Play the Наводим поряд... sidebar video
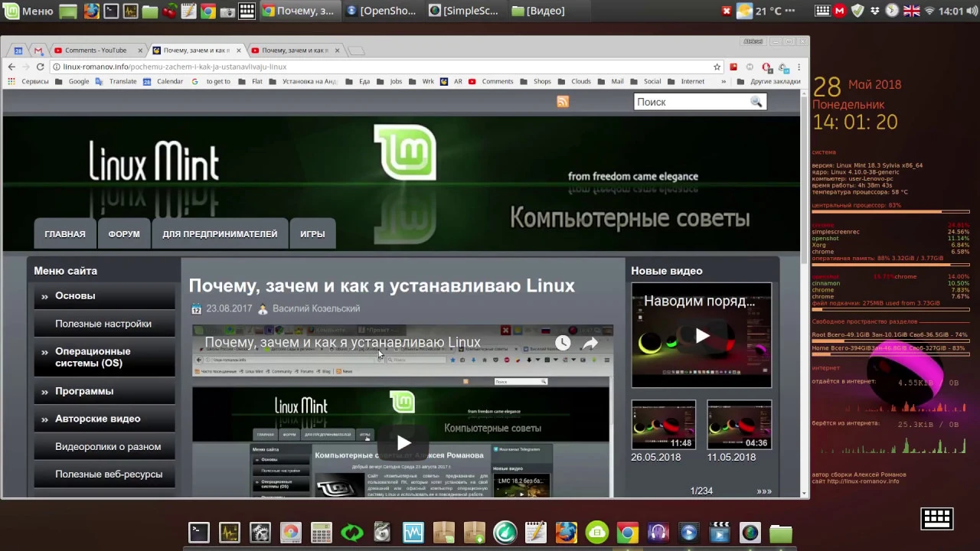 click(702, 335)
